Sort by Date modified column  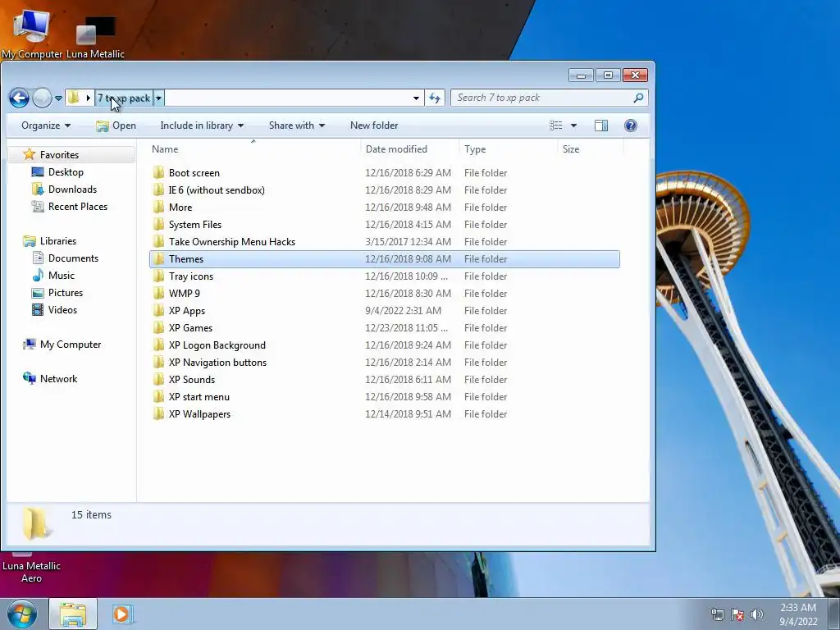coord(410,149)
